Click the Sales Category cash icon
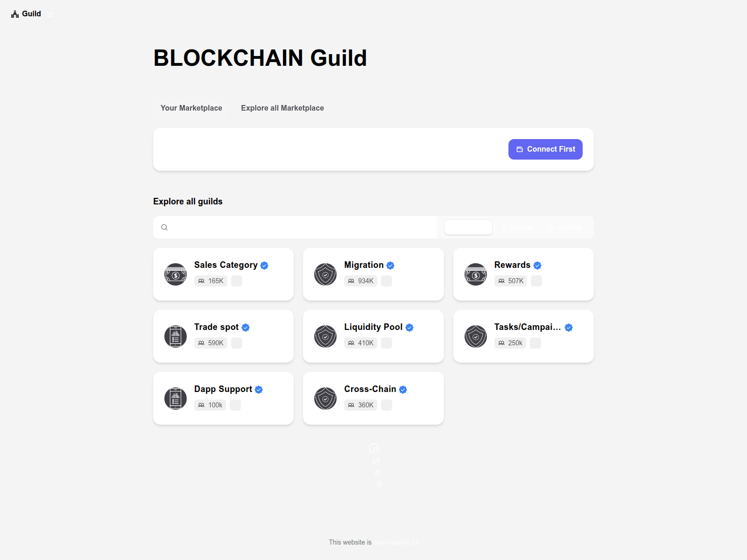This screenshot has width=747, height=560. click(176, 274)
